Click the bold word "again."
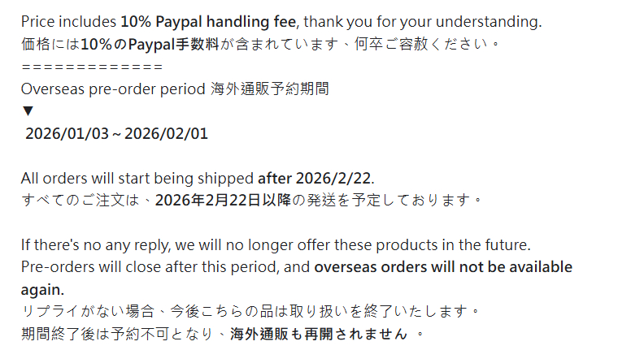644x363 pixels. click(42, 290)
